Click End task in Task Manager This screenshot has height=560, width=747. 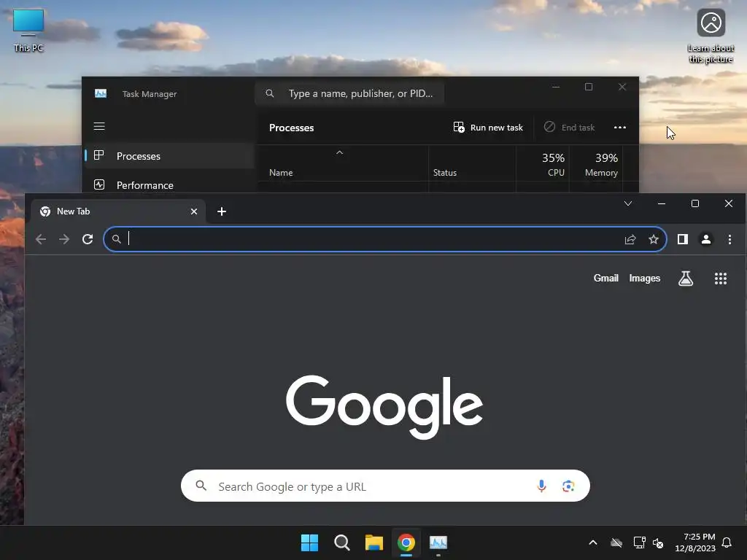(569, 127)
